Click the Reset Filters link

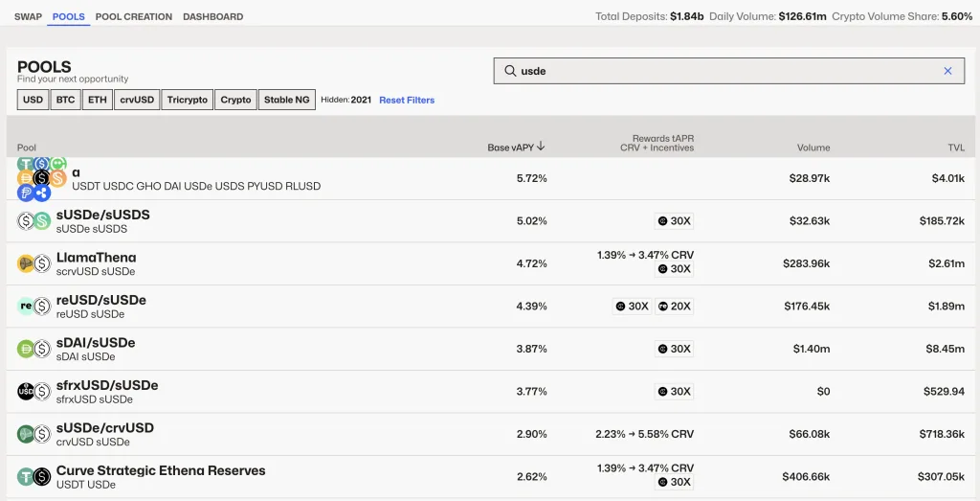[x=407, y=100]
